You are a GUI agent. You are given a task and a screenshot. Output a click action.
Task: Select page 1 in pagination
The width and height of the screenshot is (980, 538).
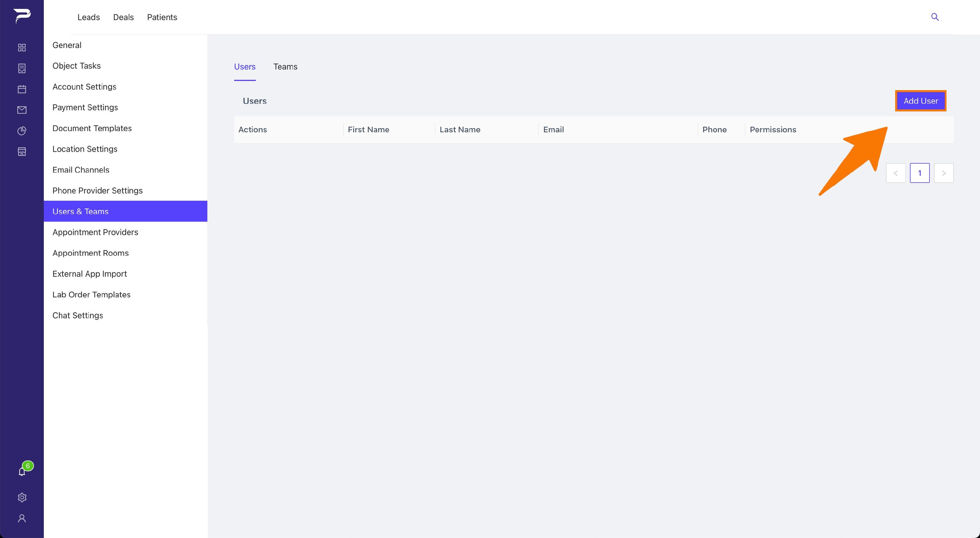click(x=920, y=173)
